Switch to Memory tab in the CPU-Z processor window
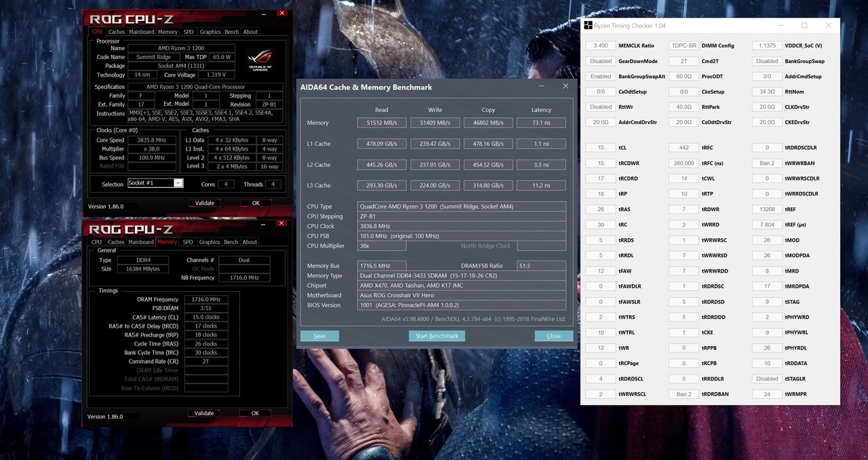This screenshot has height=460, width=868. click(167, 32)
